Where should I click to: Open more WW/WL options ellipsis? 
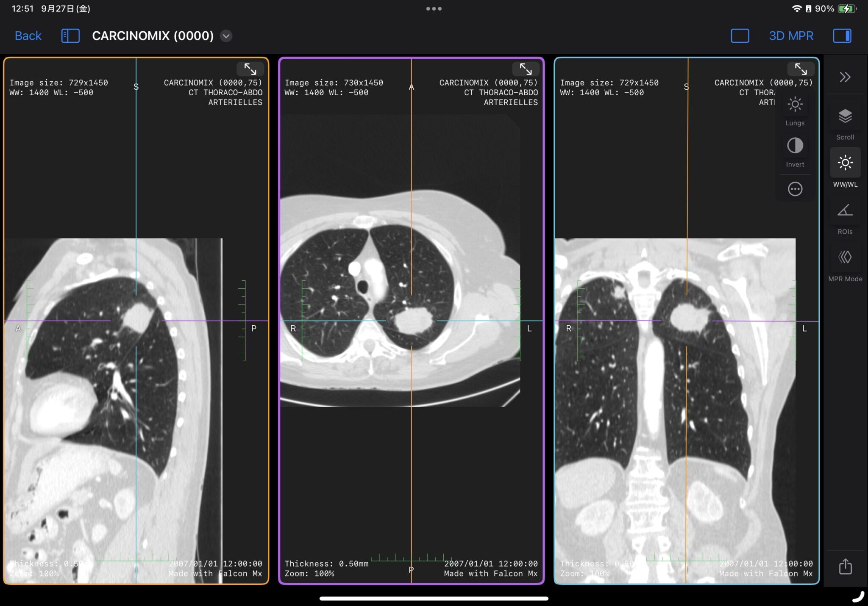[x=795, y=189]
